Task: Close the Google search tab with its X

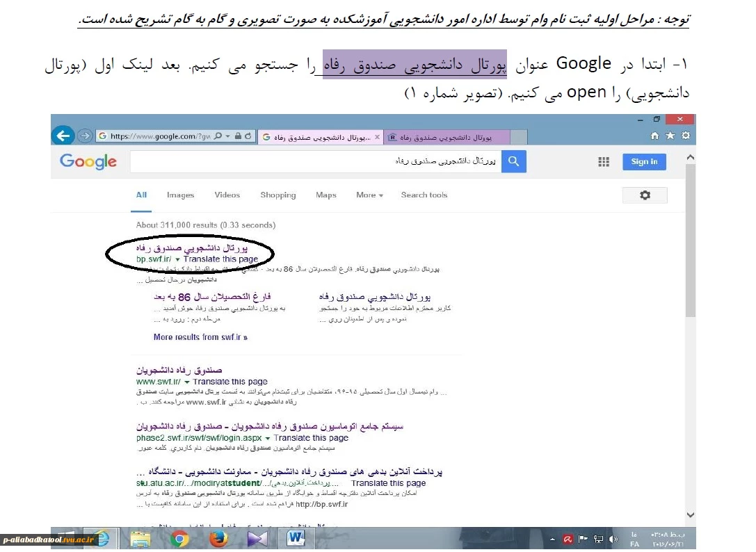Action: [377, 138]
